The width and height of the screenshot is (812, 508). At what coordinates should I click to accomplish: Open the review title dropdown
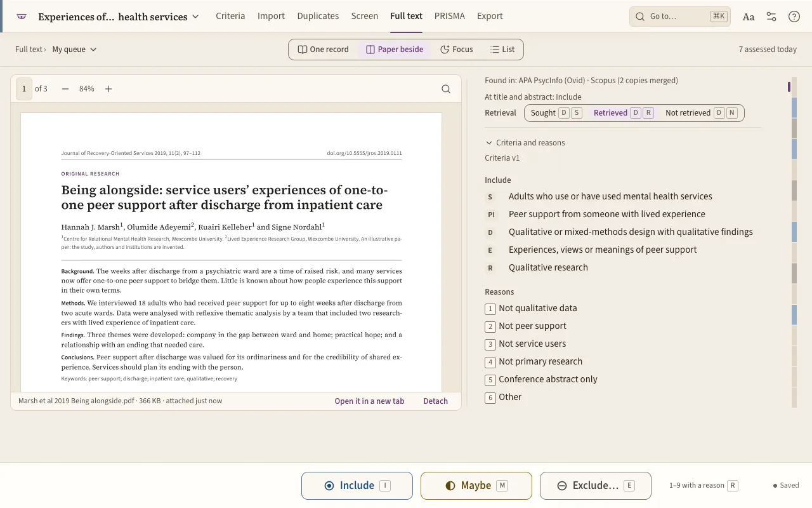click(x=119, y=17)
